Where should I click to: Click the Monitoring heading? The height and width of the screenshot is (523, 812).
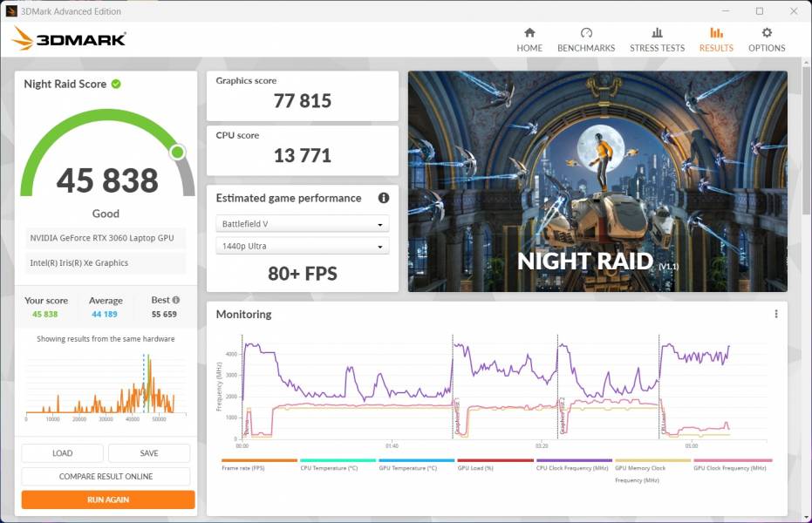(244, 314)
